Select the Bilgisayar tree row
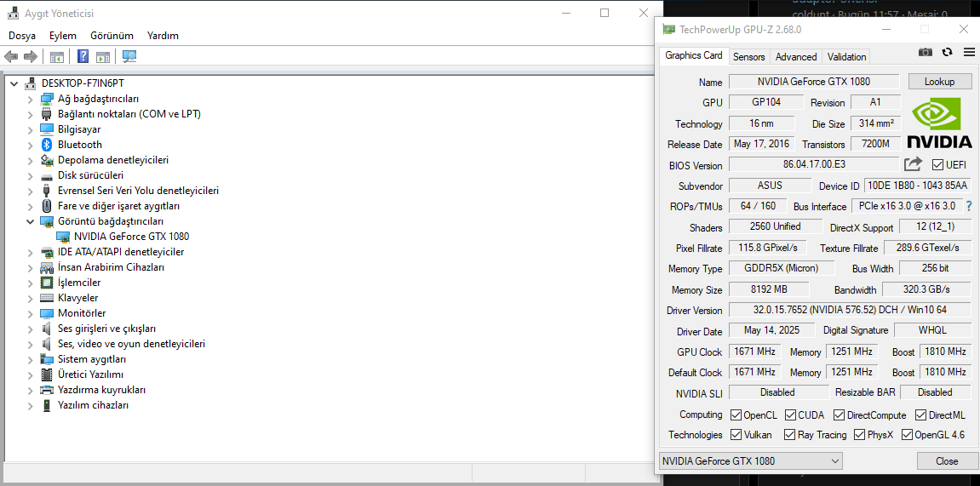This screenshot has width=980, height=486. click(79, 129)
